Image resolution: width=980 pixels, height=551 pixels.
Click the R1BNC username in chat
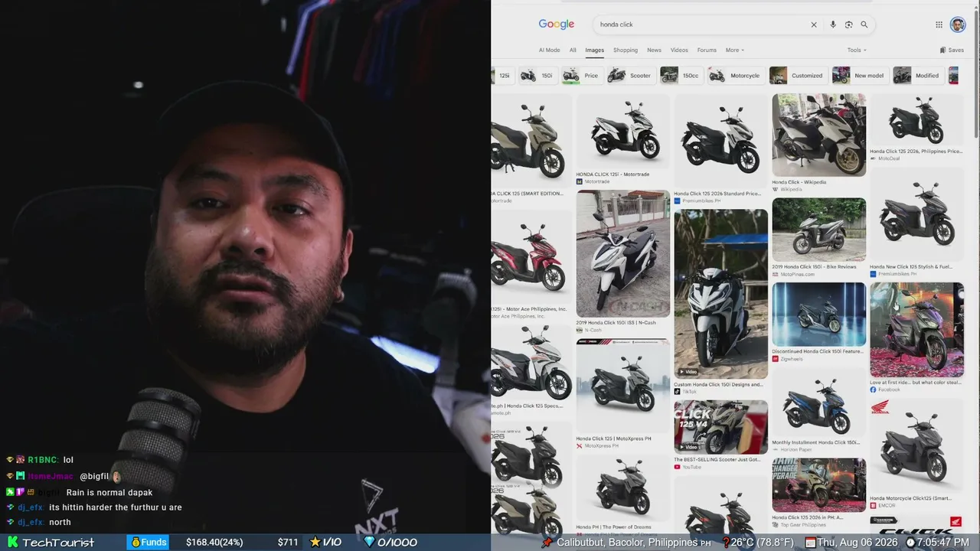click(x=43, y=460)
